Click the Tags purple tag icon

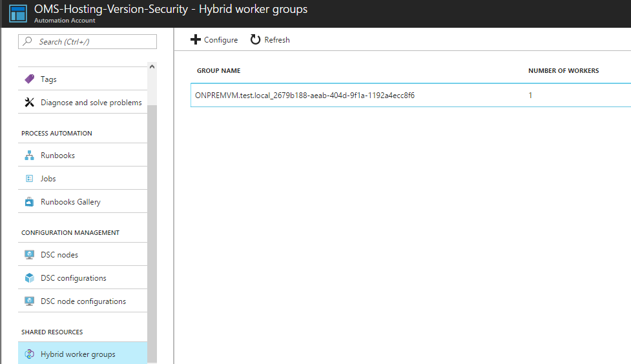[29, 79]
